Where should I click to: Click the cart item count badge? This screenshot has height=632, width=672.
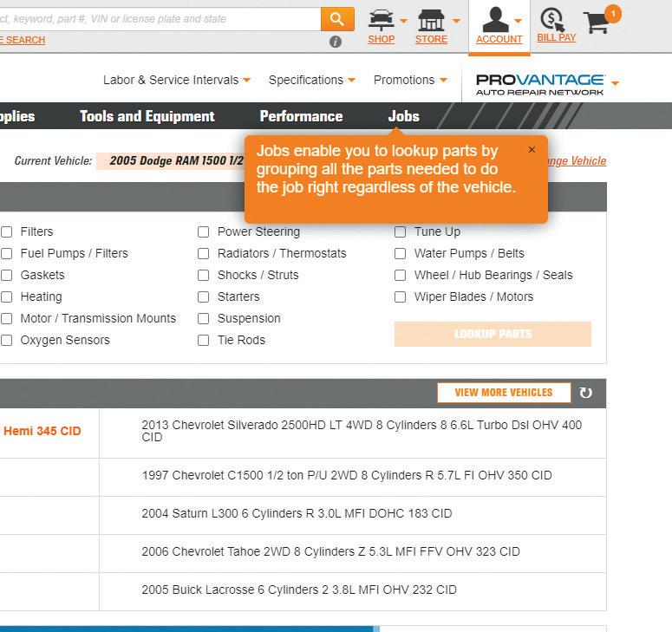(613, 14)
